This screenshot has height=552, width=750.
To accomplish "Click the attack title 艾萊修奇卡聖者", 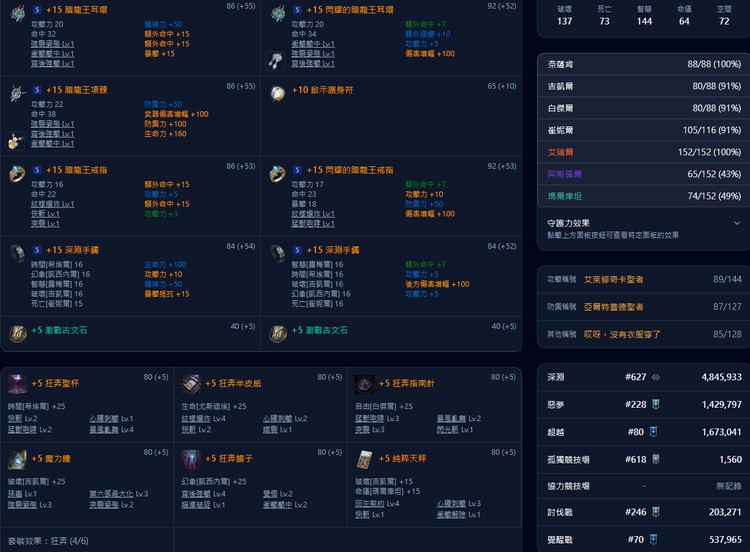I will pyautogui.click(x=614, y=279).
